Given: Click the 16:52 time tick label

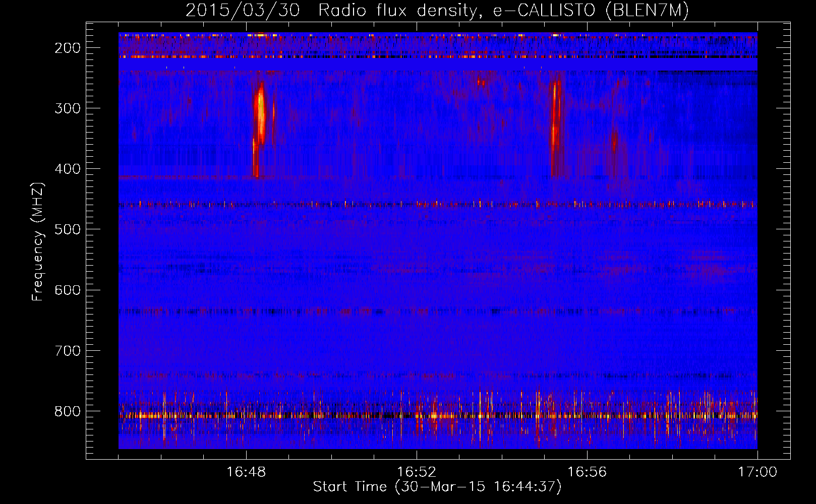Looking at the screenshot, I should 417,472.
